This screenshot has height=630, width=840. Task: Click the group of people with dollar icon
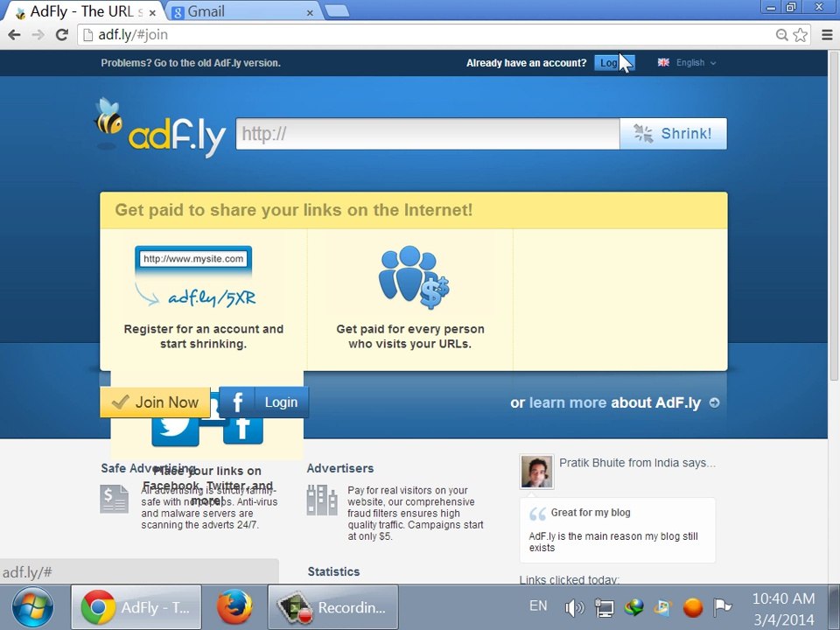point(414,277)
